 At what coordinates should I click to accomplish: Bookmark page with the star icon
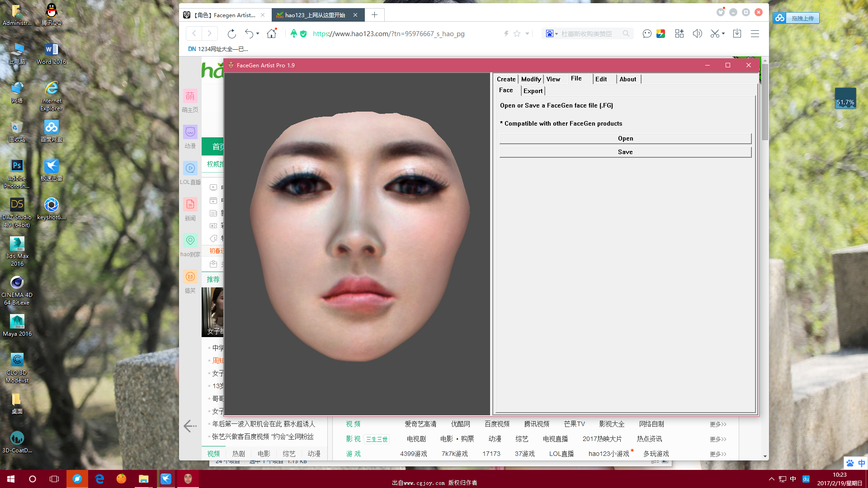point(517,34)
